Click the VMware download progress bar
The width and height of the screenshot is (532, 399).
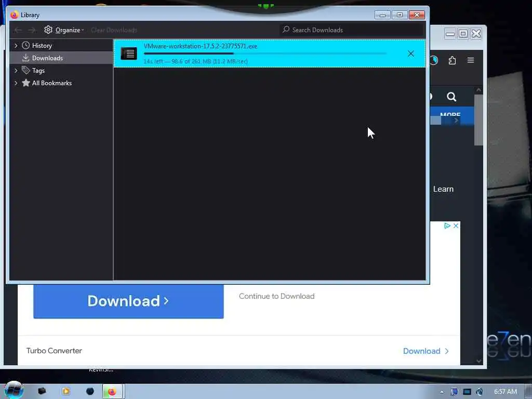tap(265, 54)
